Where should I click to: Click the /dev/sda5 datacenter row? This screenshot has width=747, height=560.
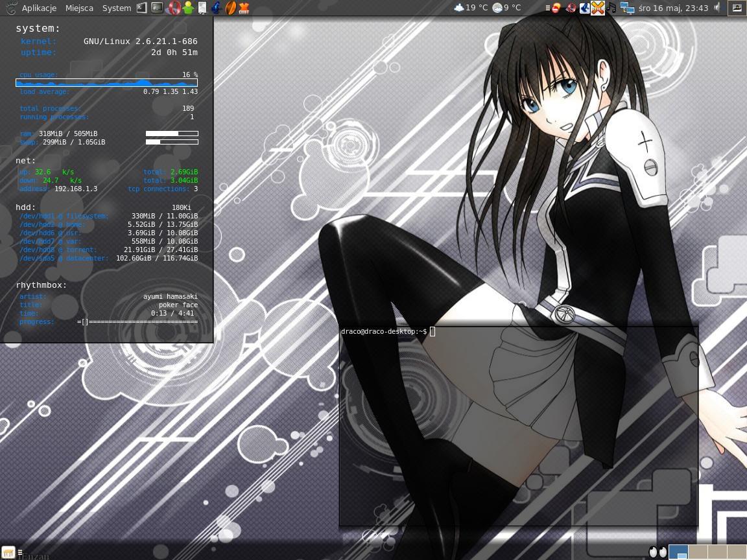[109, 258]
